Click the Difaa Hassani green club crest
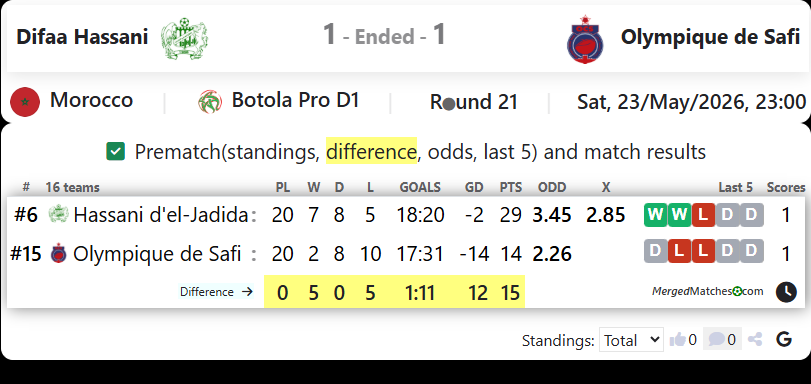 pos(184,38)
